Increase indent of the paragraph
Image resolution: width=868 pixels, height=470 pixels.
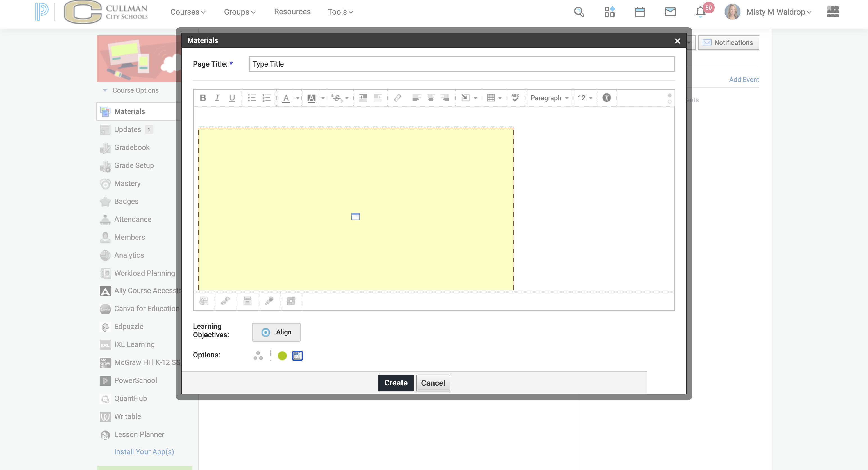click(363, 98)
